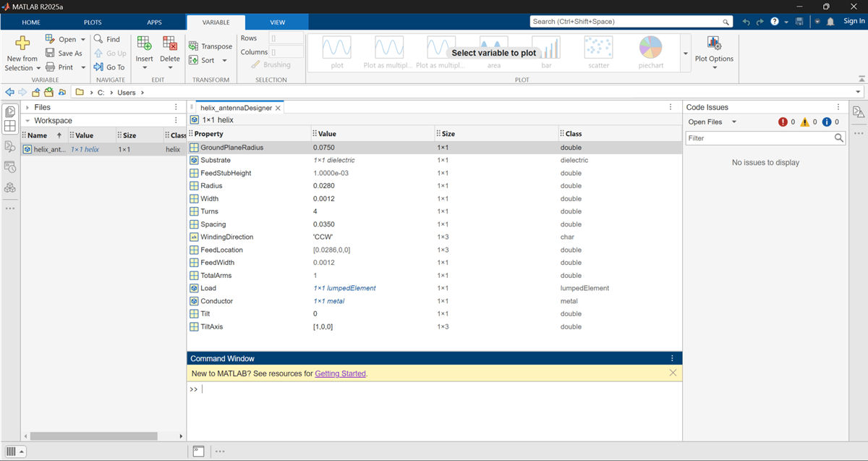Open the help dropdown arrow
This screenshot has width=868, height=461.
(785, 22)
